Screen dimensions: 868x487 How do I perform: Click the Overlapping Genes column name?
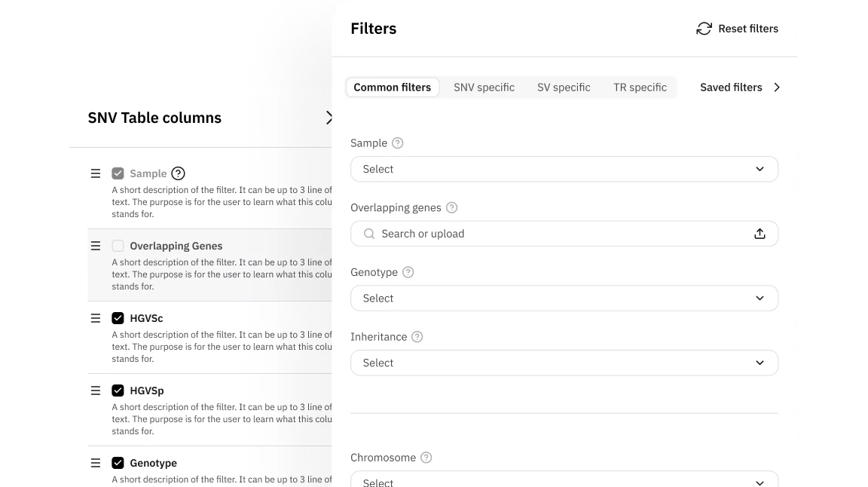click(176, 246)
